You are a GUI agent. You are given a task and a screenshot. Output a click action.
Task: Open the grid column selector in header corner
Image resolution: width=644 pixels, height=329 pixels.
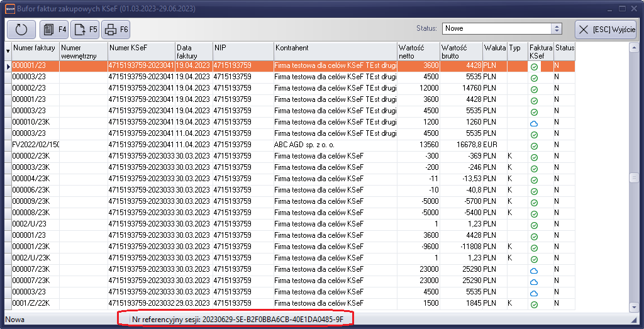tap(8, 52)
